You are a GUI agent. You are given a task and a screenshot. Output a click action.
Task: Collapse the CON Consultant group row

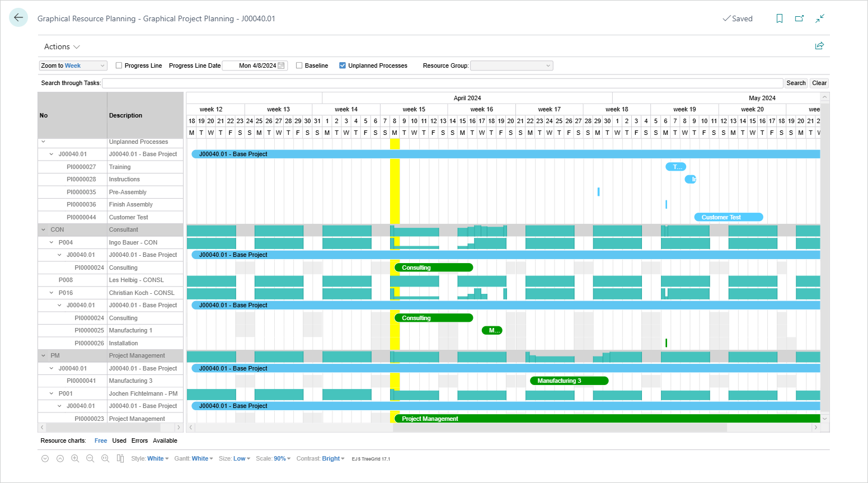click(43, 229)
